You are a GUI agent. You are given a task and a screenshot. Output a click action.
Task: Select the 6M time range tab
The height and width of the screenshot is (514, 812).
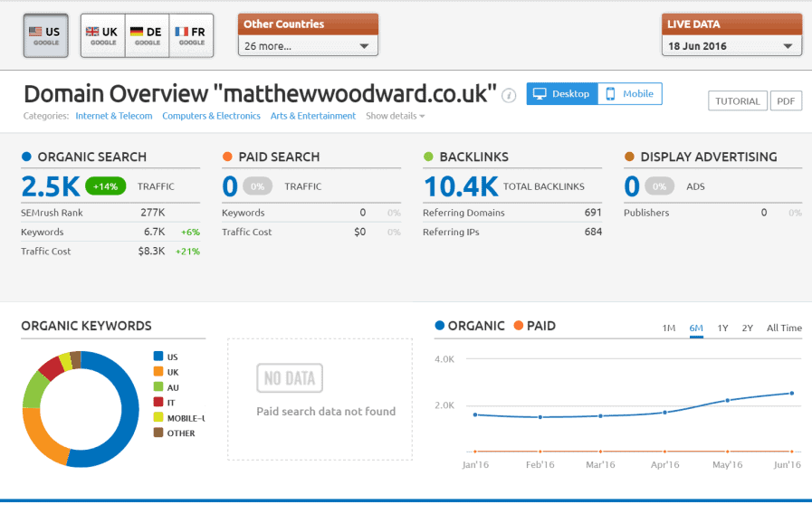pyautogui.click(x=696, y=328)
